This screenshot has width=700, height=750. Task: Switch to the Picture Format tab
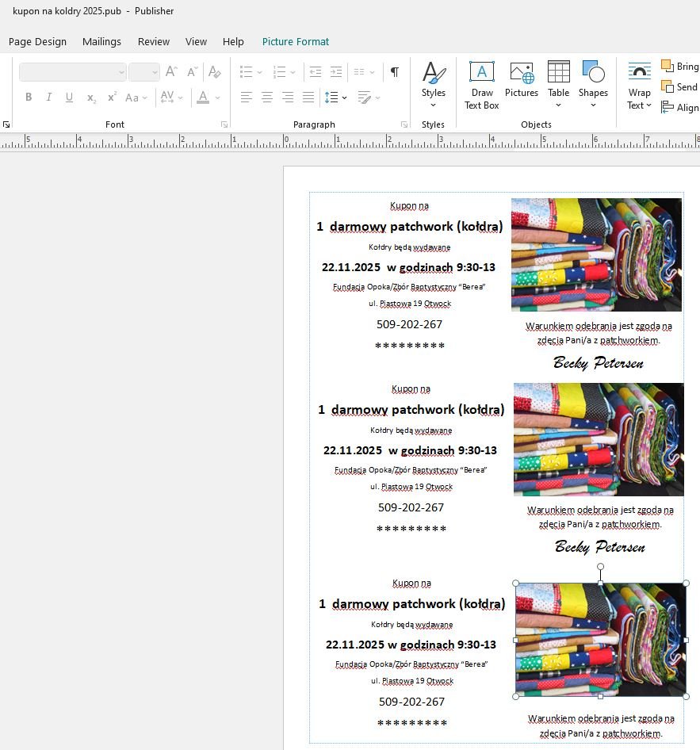tap(296, 41)
